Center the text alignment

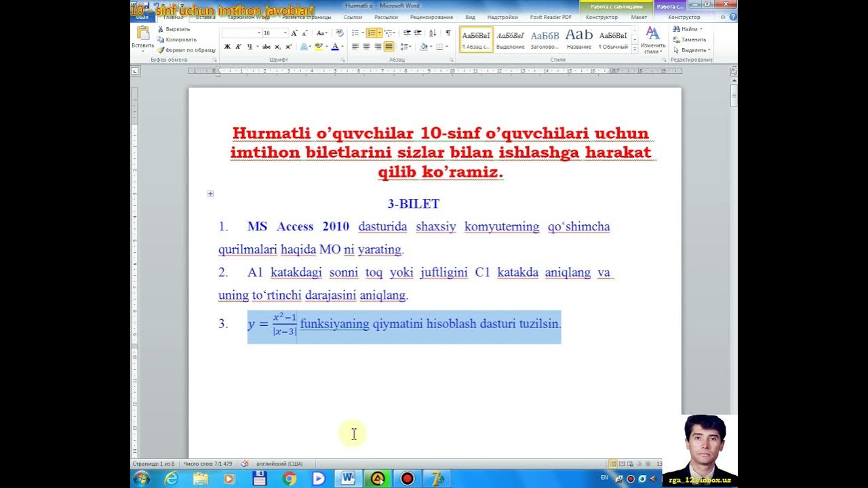366,47
